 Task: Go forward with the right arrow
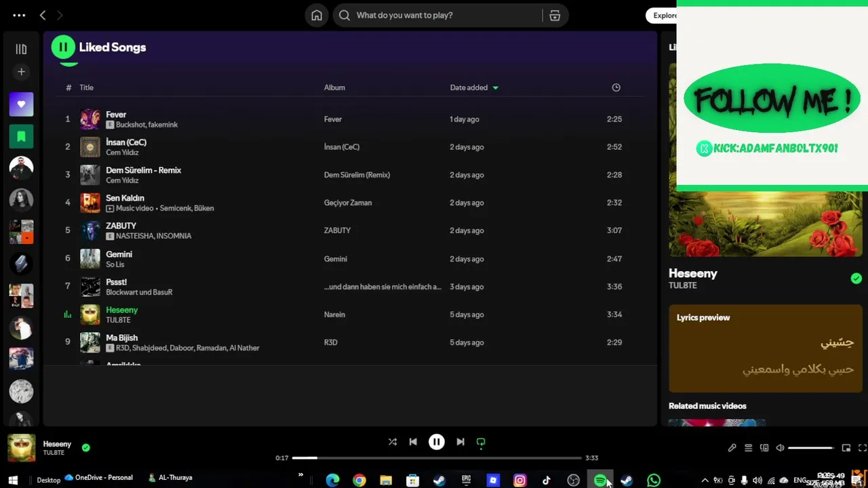click(x=60, y=15)
